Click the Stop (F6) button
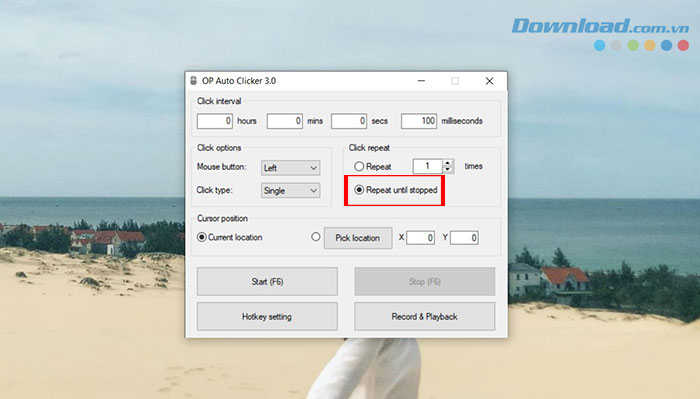700x399 pixels. (x=425, y=282)
